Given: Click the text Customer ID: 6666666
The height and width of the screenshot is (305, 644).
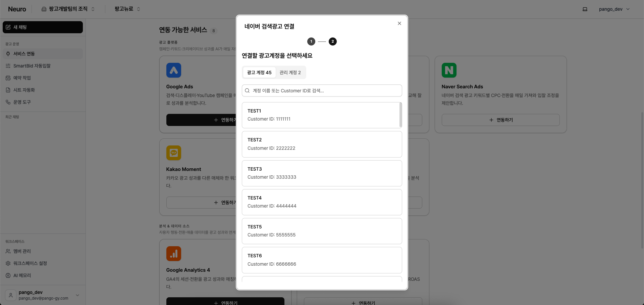Looking at the screenshot, I should pos(272,264).
